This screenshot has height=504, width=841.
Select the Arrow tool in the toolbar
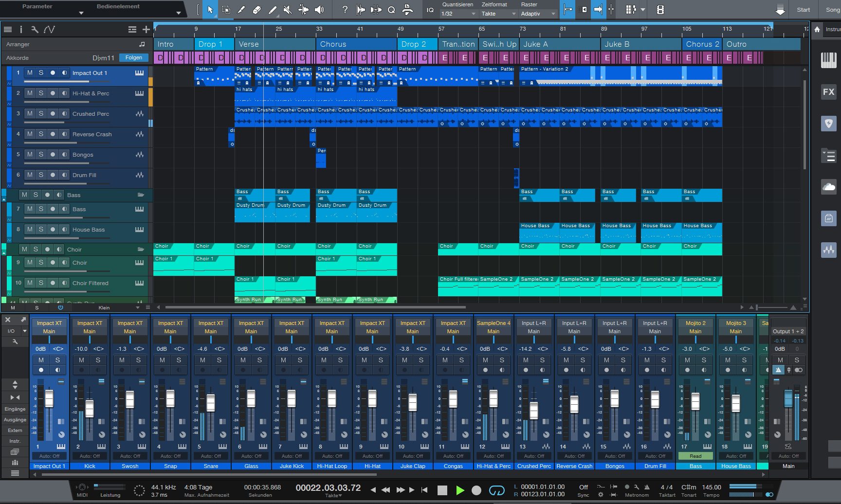[x=210, y=10]
